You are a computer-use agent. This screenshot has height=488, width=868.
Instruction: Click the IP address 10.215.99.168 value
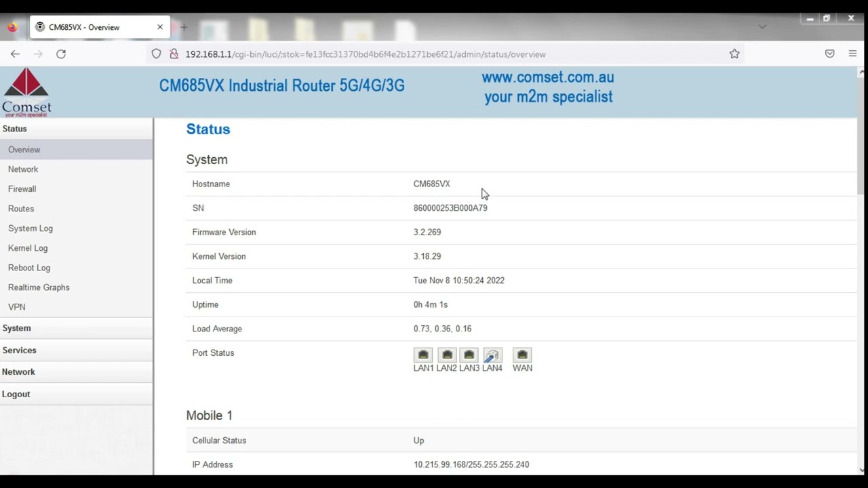[x=471, y=464]
